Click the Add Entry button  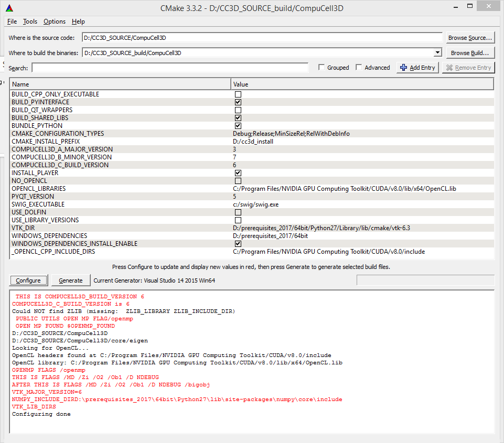click(x=417, y=68)
